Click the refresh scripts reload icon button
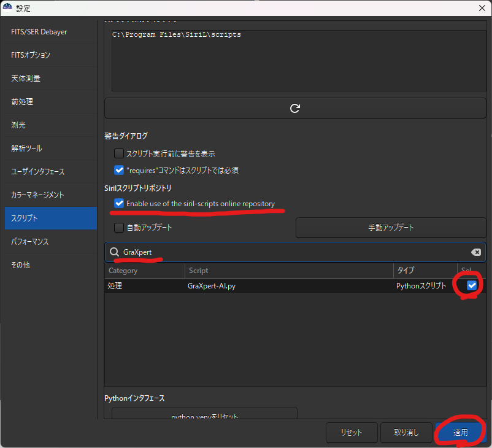Screen dimensions: 492x448 click(x=294, y=108)
